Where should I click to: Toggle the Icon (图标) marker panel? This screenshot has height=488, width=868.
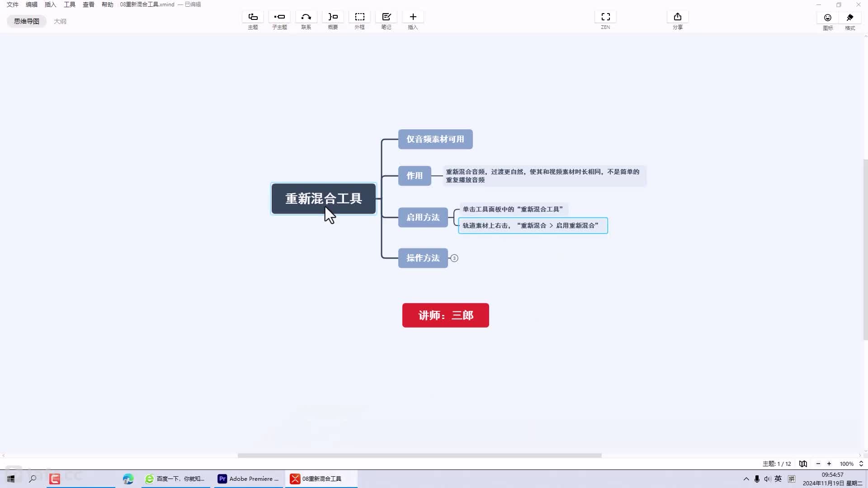point(827,18)
